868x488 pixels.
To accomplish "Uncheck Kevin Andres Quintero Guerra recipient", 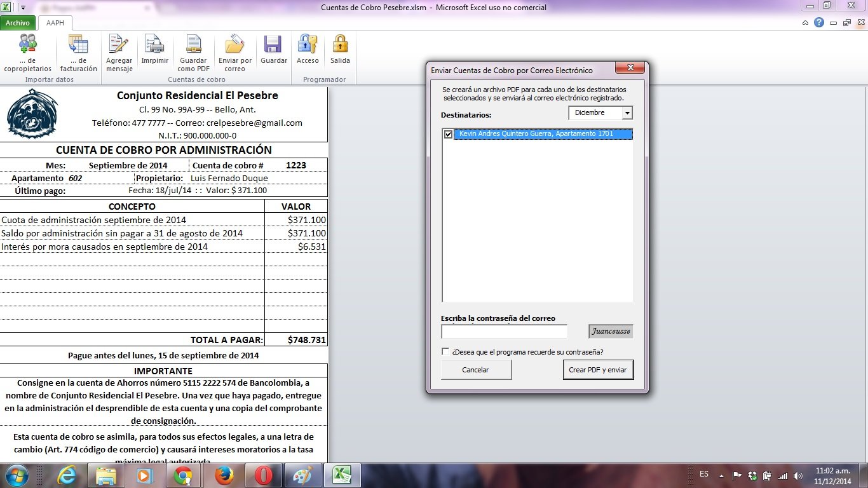I will click(449, 134).
